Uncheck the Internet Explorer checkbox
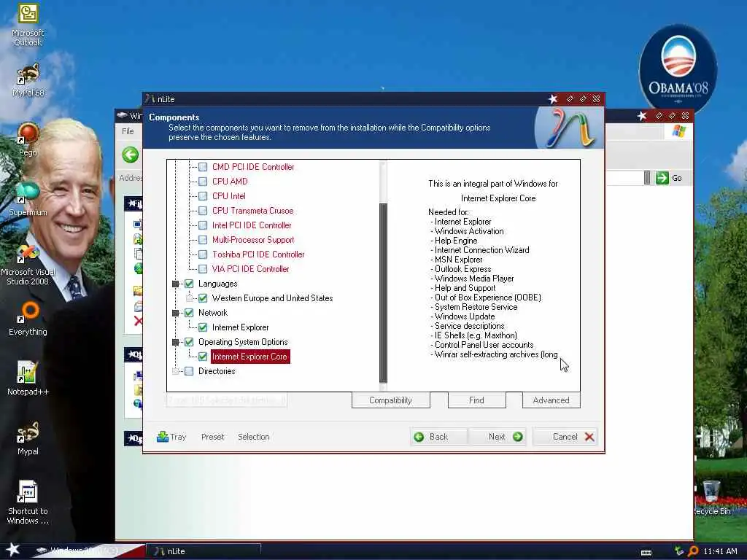 203,327
